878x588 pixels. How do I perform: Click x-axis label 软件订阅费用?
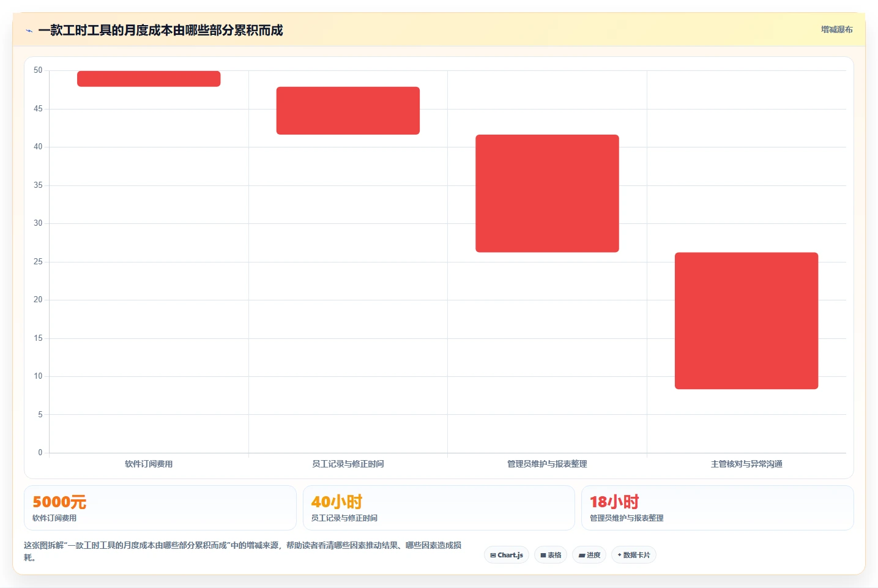(x=149, y=464)
